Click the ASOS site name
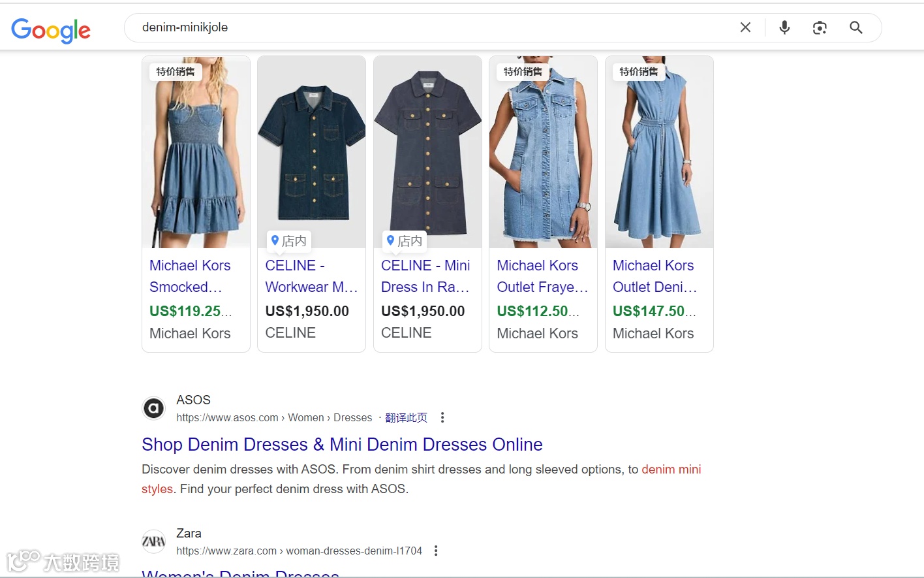Screen dimensions: 924x578 tap(193, 400)
